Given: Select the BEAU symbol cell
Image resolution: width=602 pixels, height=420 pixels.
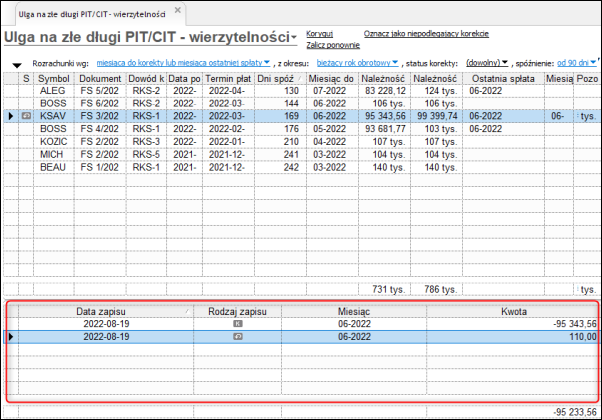Looking at the screenshot, I should coord(53,167).
